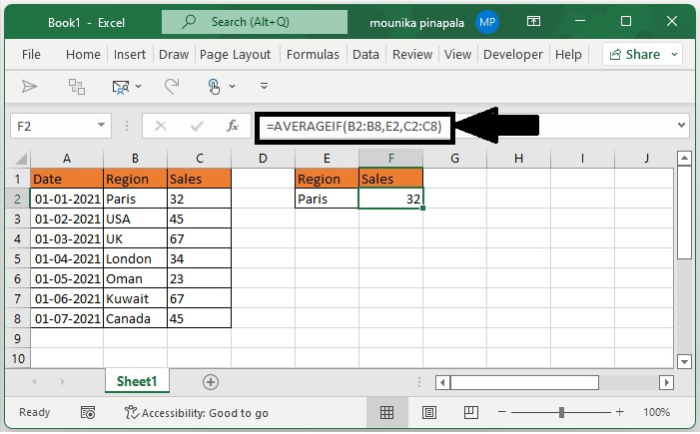Click the Accessibility checker icon
This screenshot has height=434, width=700.
point(131,412)
